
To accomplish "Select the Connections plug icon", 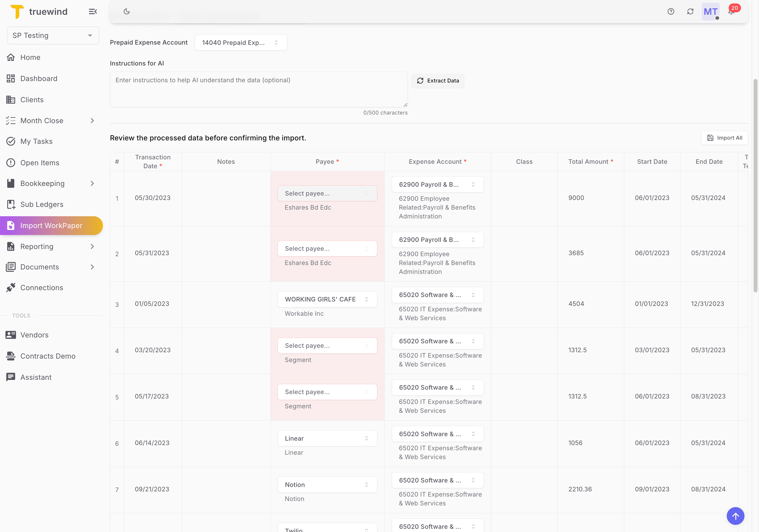I will (x=11, y=287).
